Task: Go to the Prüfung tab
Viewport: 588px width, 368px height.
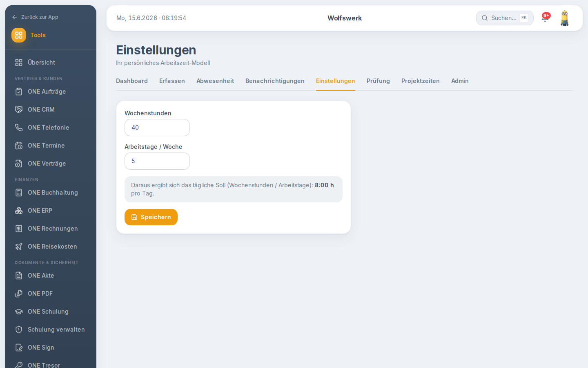Action: tap(378, 81)
